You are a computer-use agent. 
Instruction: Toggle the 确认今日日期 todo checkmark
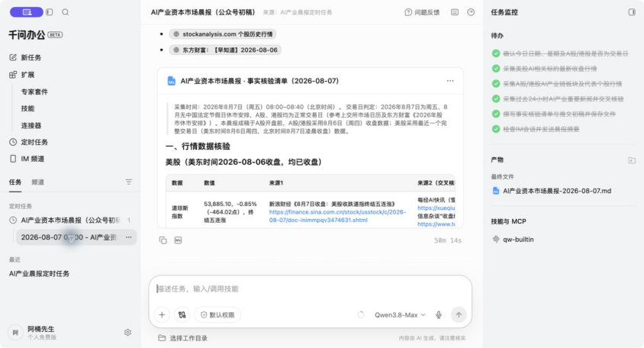pyautogui.click(x=496, y=53)
